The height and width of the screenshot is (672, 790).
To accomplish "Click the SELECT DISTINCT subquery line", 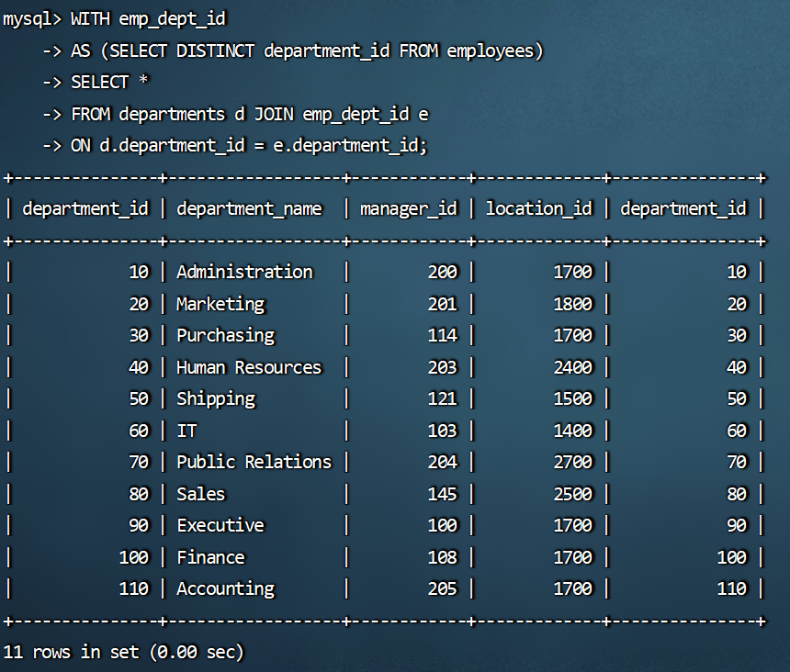I will point(307,50).
